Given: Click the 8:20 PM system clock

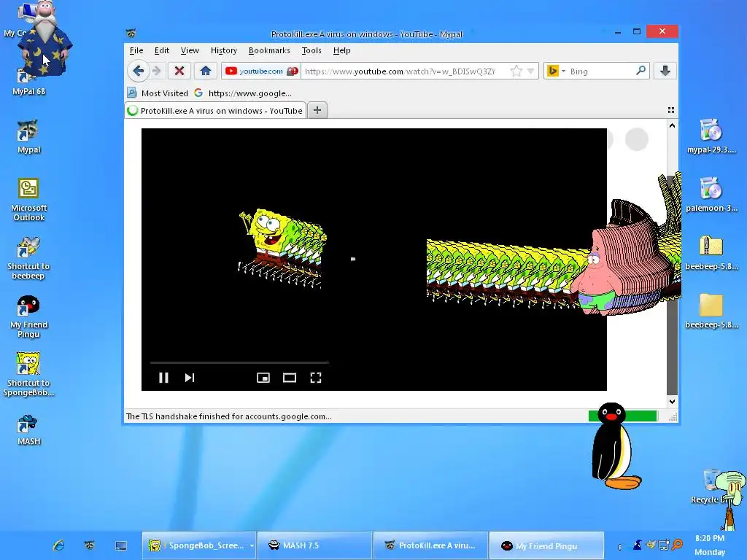Looking at the screenshot, I should coord(710,538).
